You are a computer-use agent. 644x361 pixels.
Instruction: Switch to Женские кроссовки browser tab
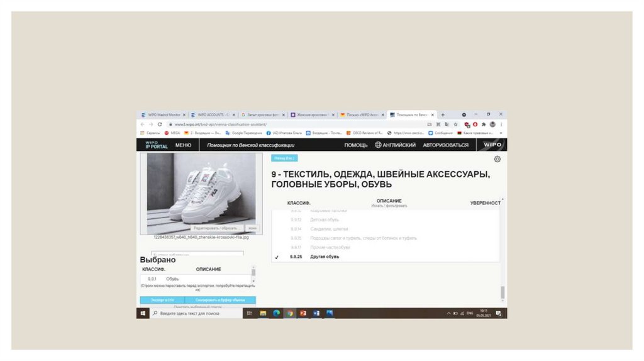point(311,115)
